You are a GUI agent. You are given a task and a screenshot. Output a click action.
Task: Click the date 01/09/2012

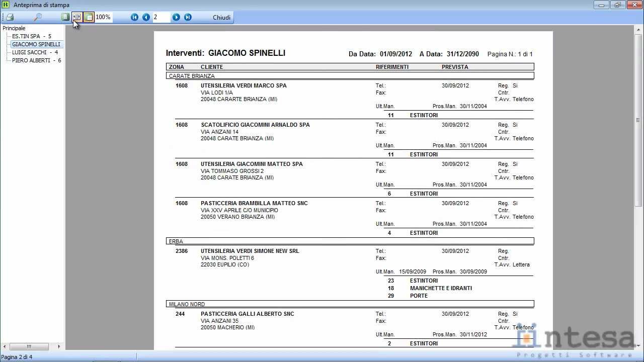[x=396, y=54]
